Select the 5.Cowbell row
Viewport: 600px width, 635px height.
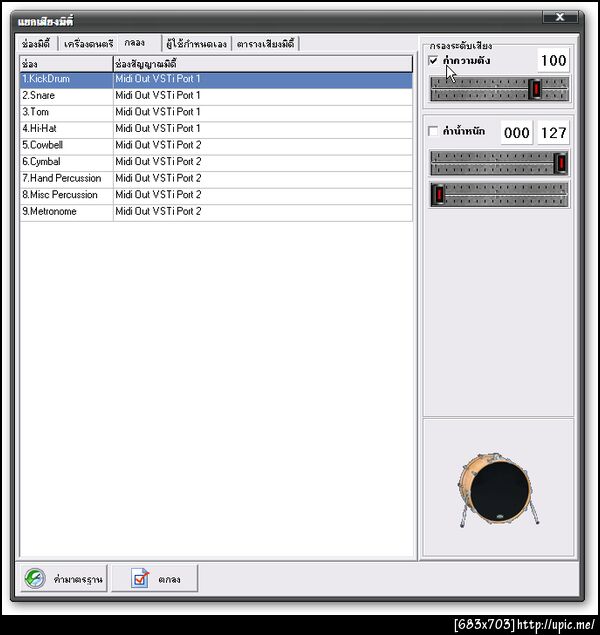[216, 146]
